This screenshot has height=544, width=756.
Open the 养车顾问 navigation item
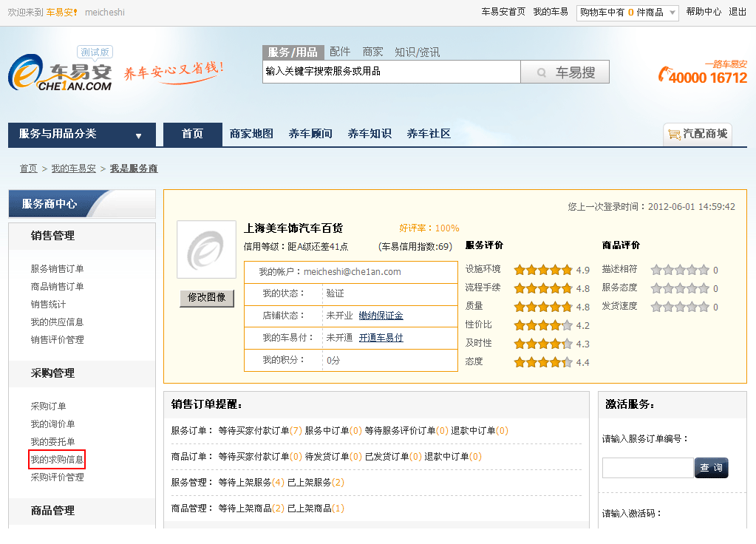pos(310,134)
